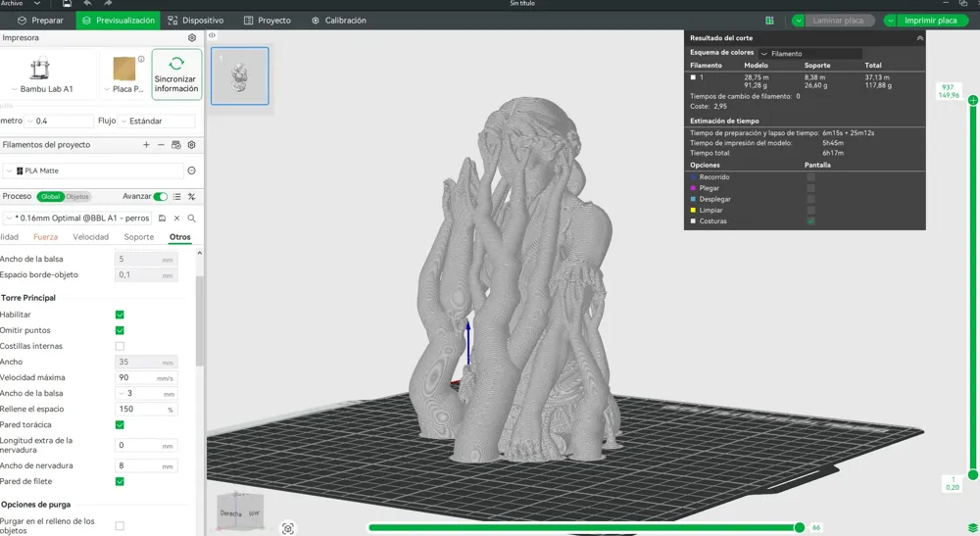Click the camera view reset icon
980x536 pixels.
(x=287, y=528)
